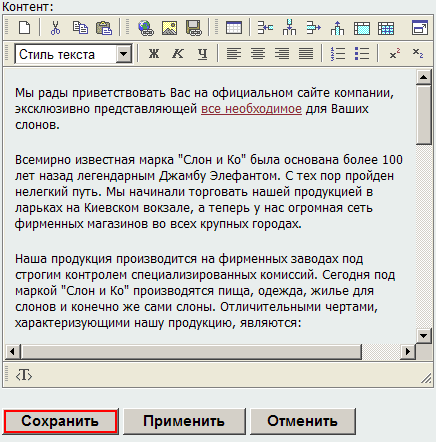
Task: Click the Copy icon
Action: pos(80,28)
